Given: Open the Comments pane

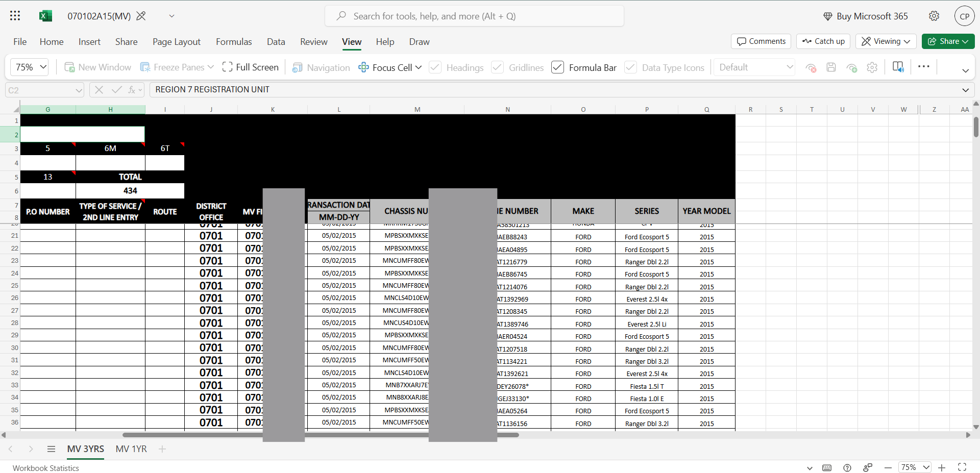Looking at the screenshot, I should point(761,41).
